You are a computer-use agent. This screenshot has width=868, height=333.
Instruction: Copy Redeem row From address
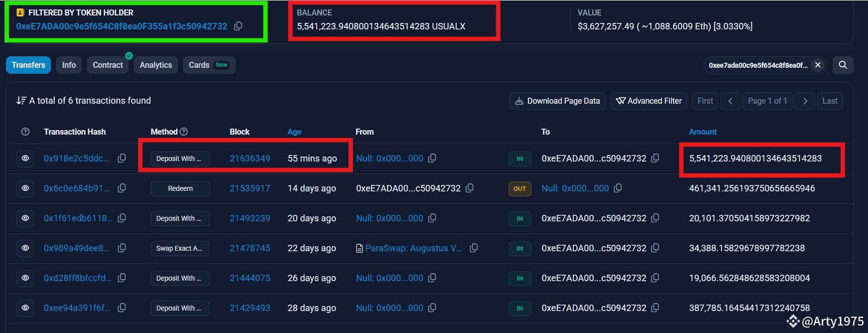tap(469, 188)
